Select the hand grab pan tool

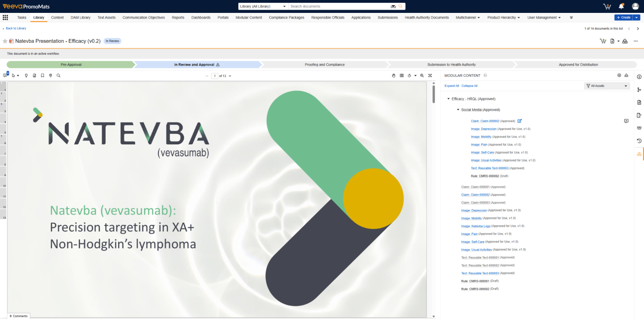click(393, 76)
